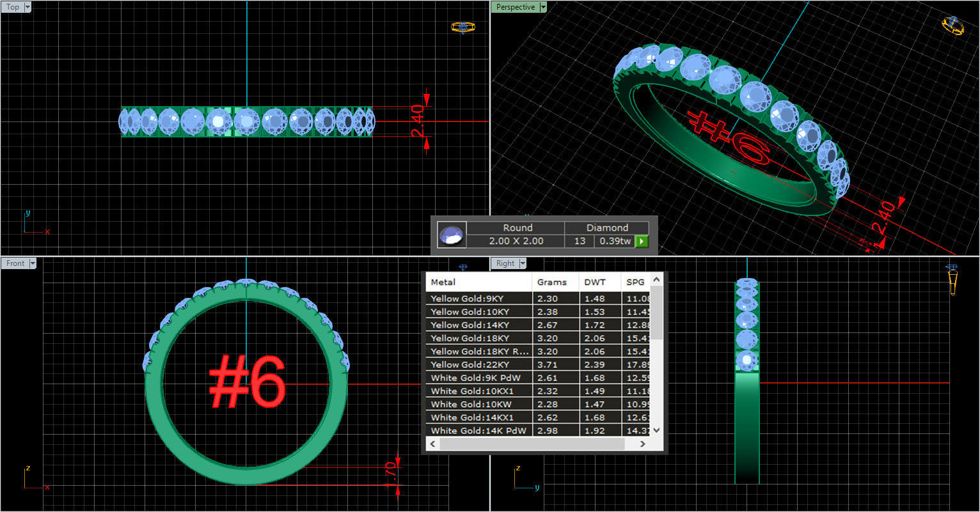Click the 2.39 DWT cell for 22KY
This screenshot has height=512, width=980.
pos(600,364)
